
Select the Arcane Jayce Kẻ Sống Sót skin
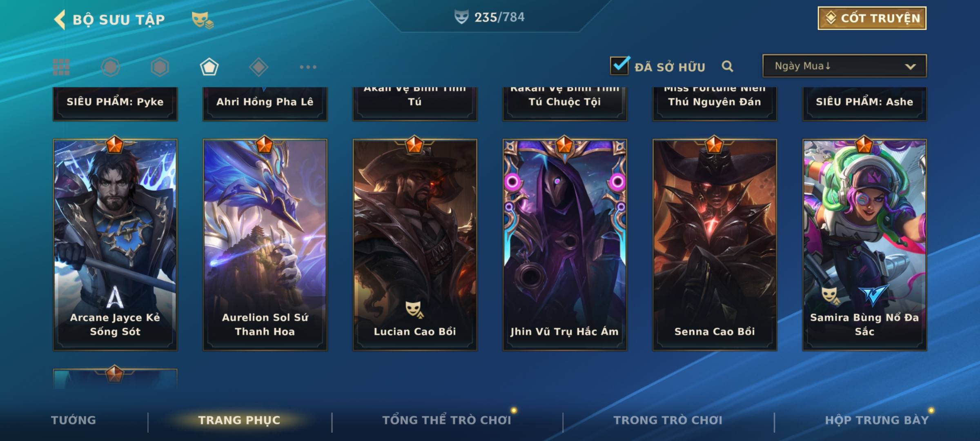115,245
